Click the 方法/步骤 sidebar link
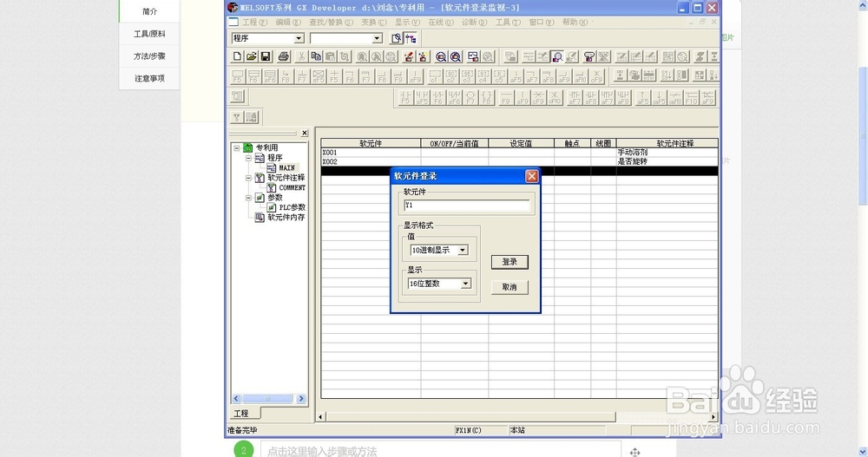 click(149, 55)
